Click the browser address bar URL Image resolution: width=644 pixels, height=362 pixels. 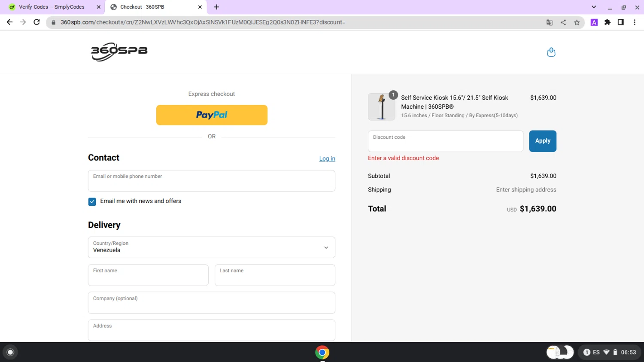pyautogui.click(x=203, y=22)
